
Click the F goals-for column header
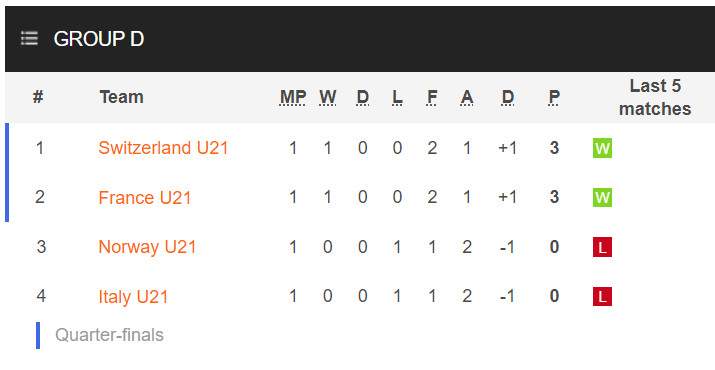432,97
